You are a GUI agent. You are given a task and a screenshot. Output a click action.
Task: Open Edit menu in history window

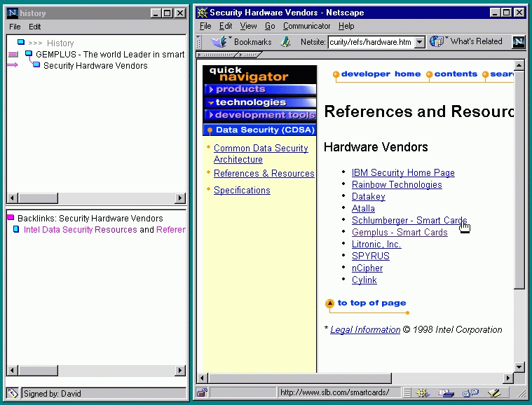tap(34, 27)
